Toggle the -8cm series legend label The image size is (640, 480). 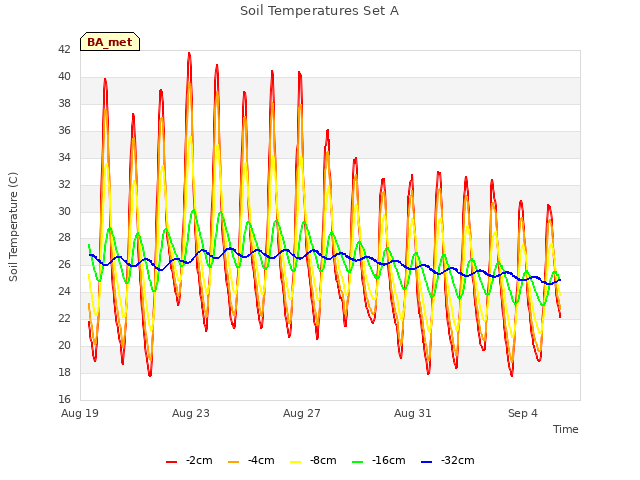click(x=323, y=460)
